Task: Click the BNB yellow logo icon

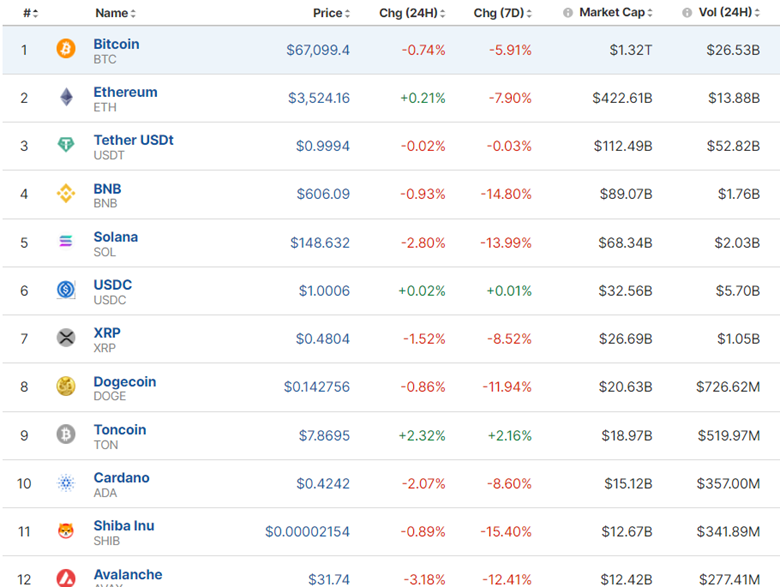Action: tap(66, 194)
